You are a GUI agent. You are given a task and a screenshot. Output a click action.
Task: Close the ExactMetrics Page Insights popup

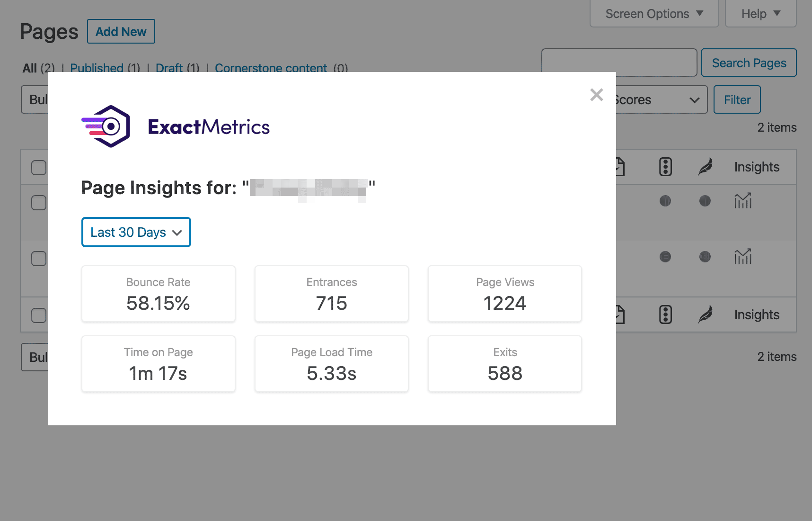(x=596, y=95)
